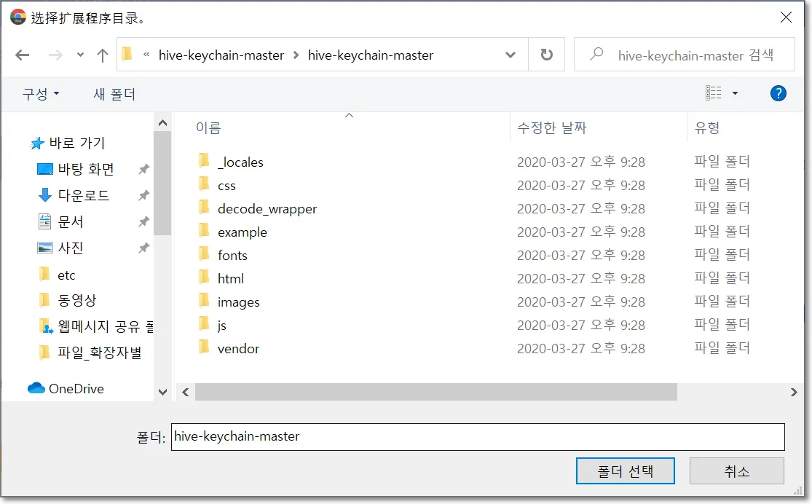The height and width of the screenshot is (504, 812).
Task: Select the _locales folder
Action: point(240,162)
